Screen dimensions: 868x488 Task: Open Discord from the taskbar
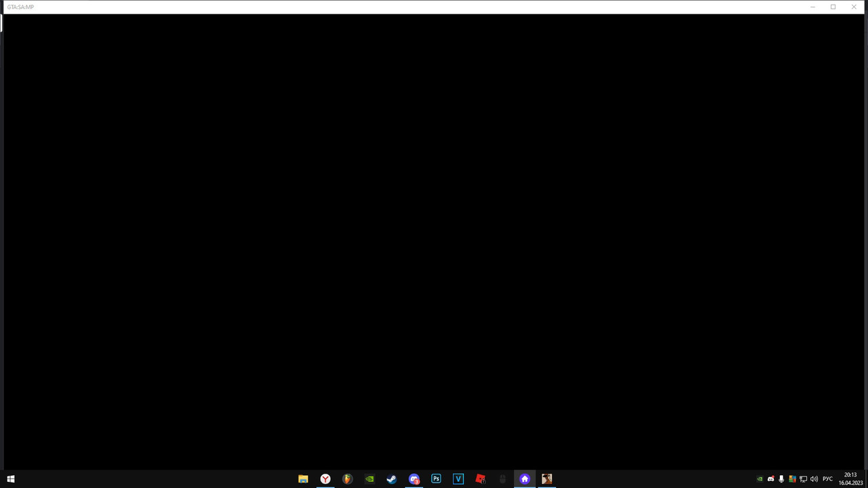click(414, 479)
